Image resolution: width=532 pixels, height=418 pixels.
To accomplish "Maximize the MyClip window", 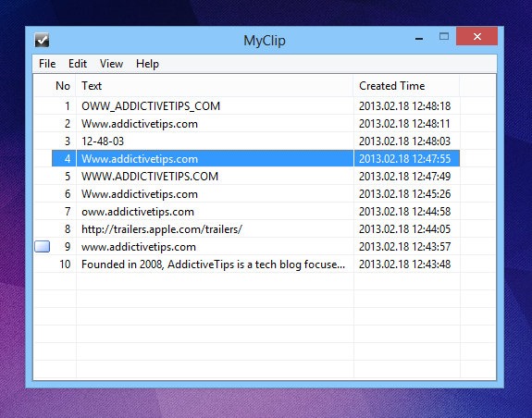I will [x=444, y=37].
